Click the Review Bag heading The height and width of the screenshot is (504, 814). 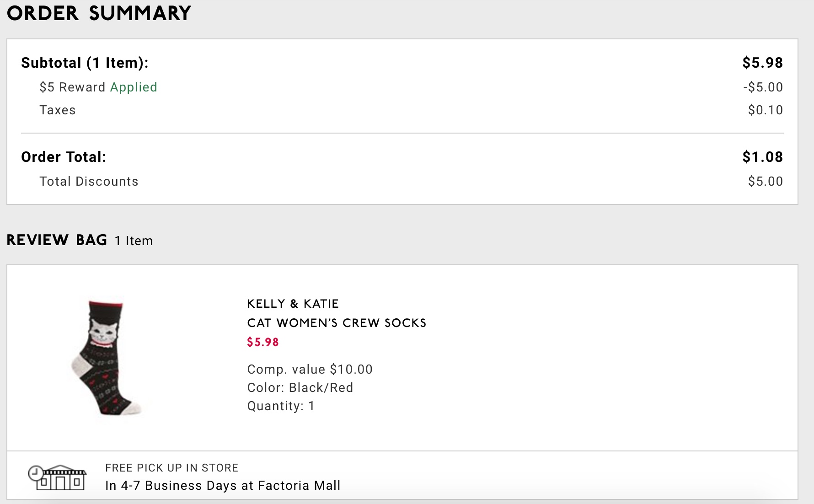(x=57, y=240)
